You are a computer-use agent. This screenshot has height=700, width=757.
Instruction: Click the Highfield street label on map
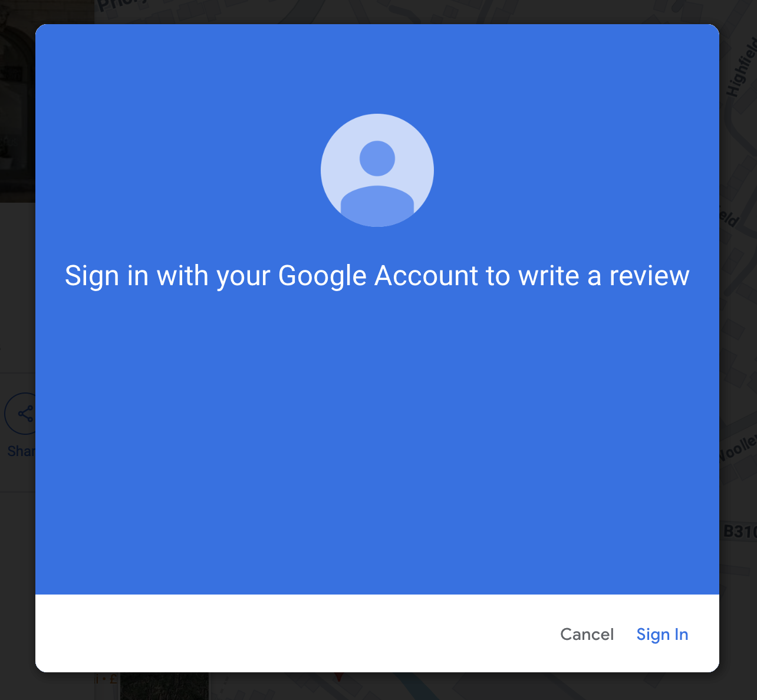tap(742, 66)
